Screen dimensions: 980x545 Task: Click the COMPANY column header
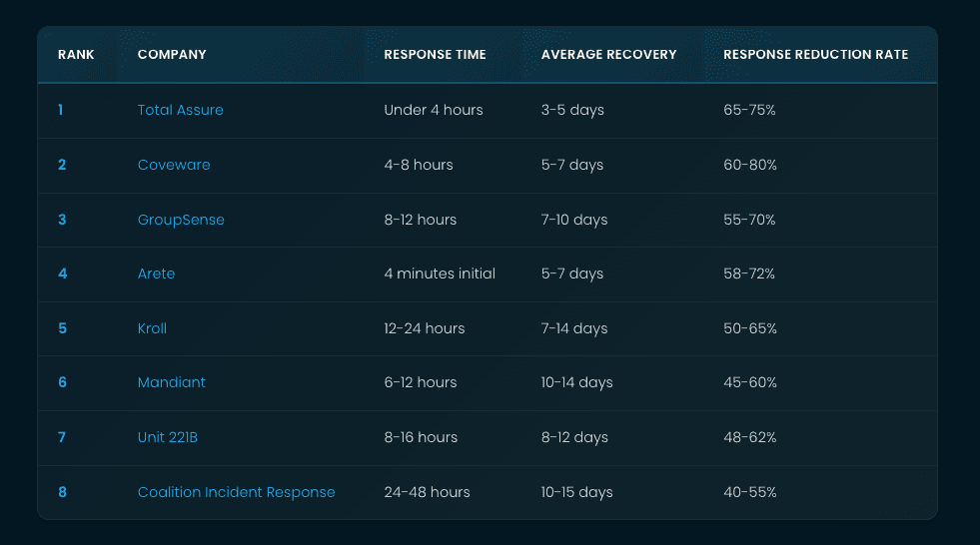pyautogui.click(x=172, y=54)
